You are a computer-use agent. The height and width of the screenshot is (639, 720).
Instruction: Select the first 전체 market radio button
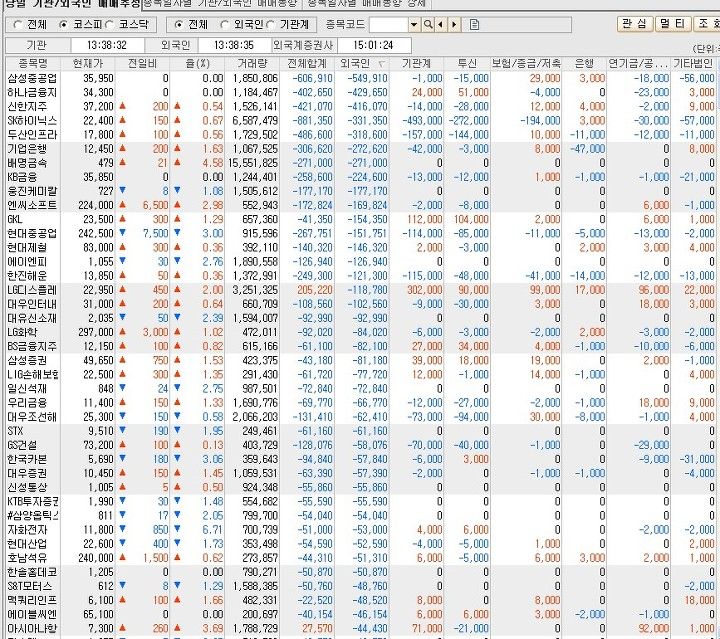click(17, 25)
